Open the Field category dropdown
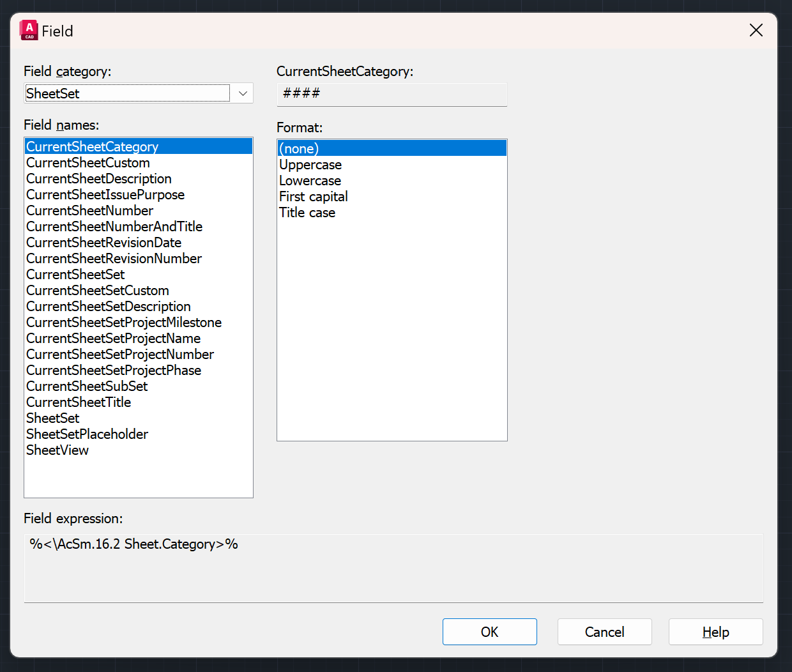This screenshot has width=792, height=672. pos(242,93)
